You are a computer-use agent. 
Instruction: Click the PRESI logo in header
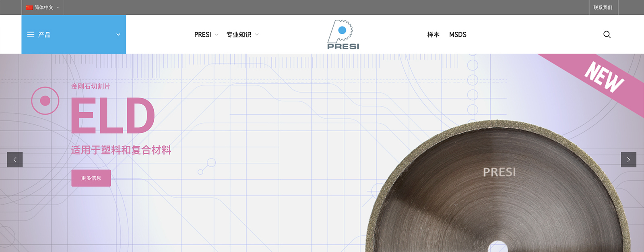343,35
